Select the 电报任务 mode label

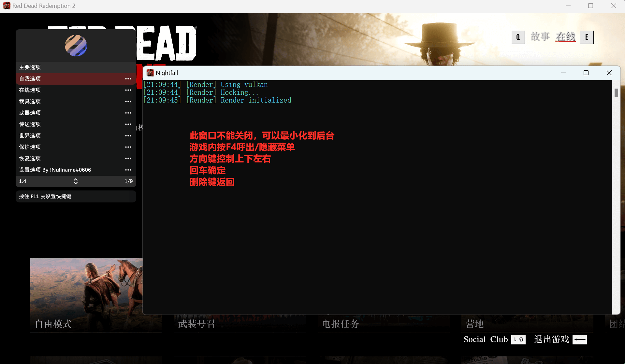click(x=341, y=324)
